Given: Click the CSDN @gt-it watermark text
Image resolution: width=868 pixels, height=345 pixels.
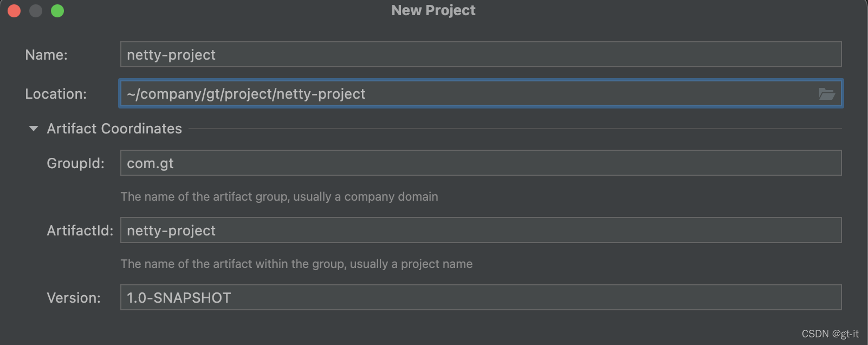Looking at the screenshot, I should (x=830, y=334).
